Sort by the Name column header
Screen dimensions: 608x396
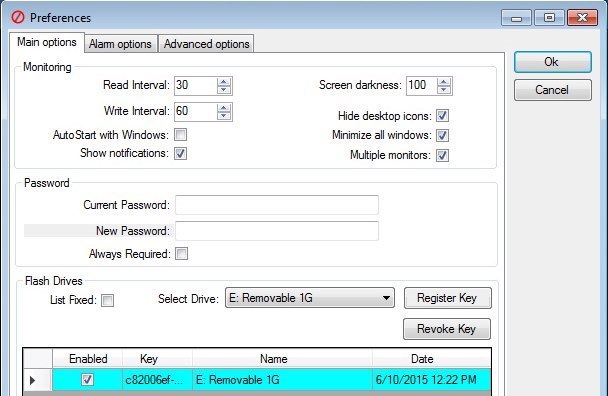coord(282,359)
